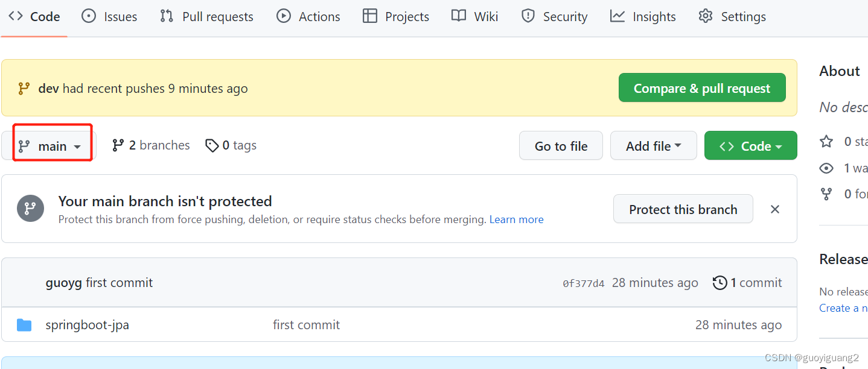Switch to the Pull requests tab
The height and width of the screenshot is (369, 868).
point(206,17)
